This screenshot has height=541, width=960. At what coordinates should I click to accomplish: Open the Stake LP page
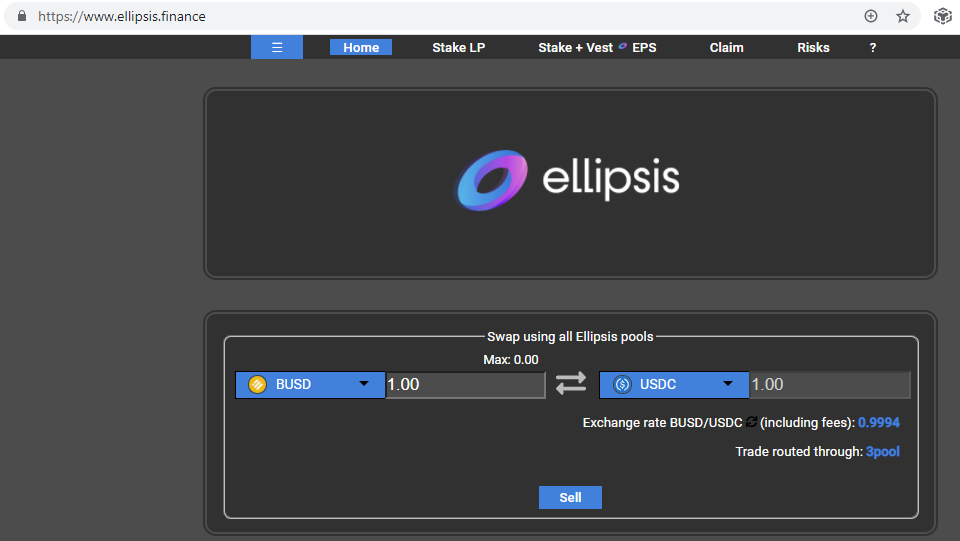click(x=459, y=48)
